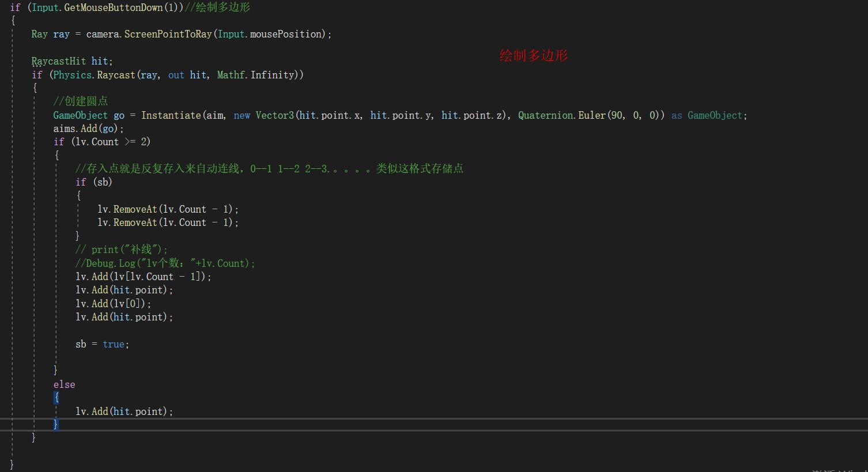The width and height of the screenshot is (868, 472).
Task: Click the "aims.Add(go);" line
Action: click(x=89, y=129)
